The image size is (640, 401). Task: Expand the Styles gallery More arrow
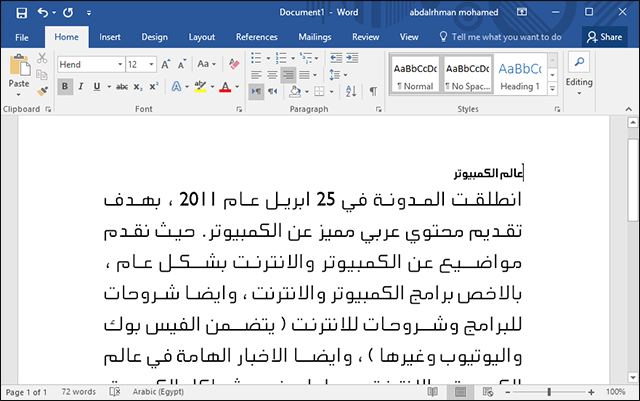click(x=552, y=89)
